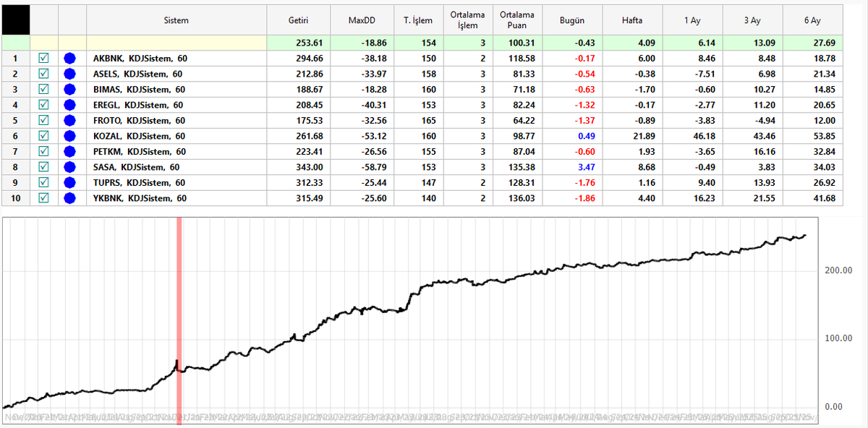Click row number 10 header cell
The image size is (868, 428).
16,198
